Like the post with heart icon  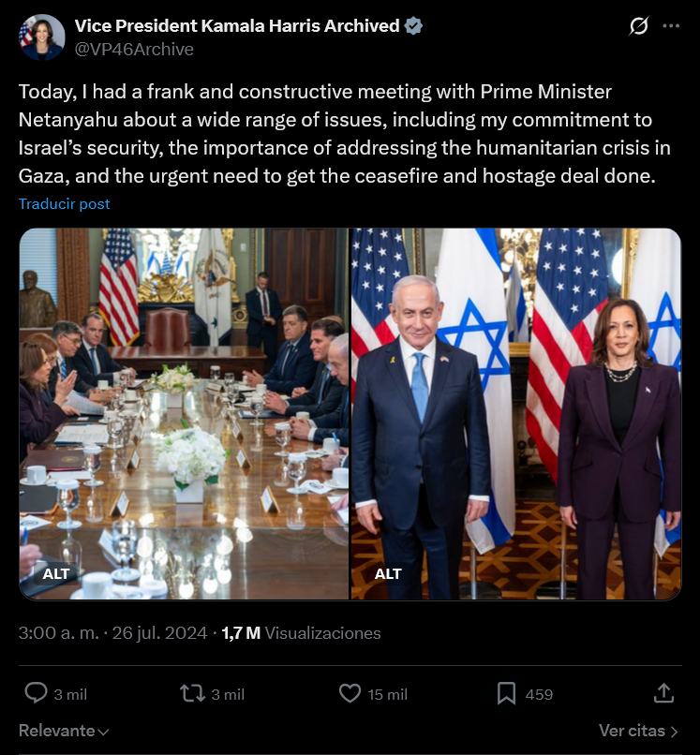pyautogui.click(x=350, y=694)
